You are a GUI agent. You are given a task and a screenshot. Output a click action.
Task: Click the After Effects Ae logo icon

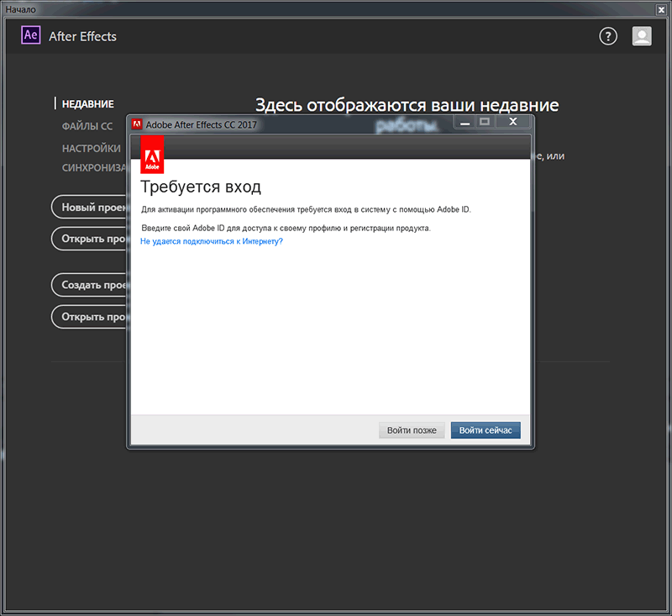[x=31, y=35]
